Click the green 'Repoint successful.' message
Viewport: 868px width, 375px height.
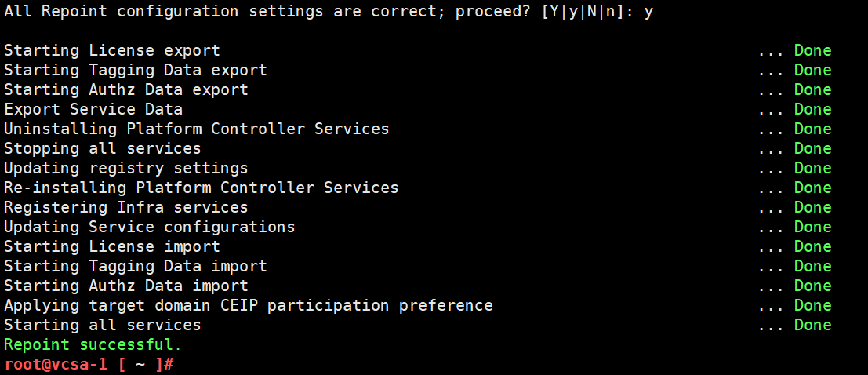tap(93, 344)
